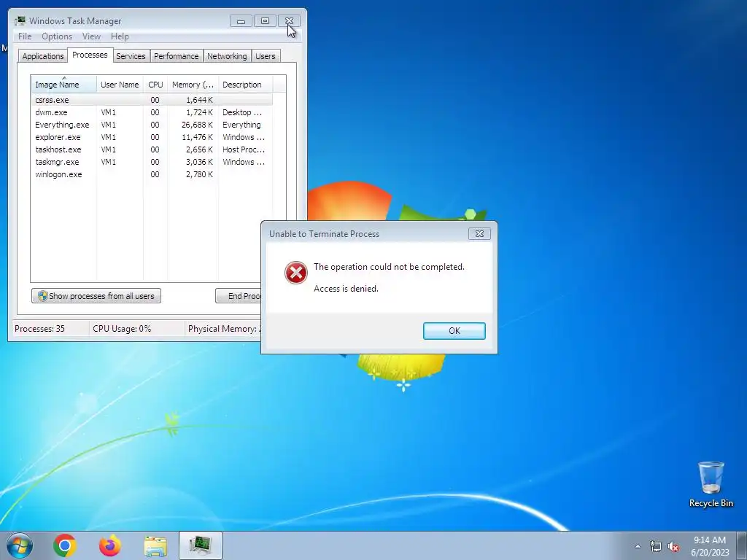This screenshot has width=747, height=560.
Task: Switch to the Services tab
Action: tap(131, 56)
